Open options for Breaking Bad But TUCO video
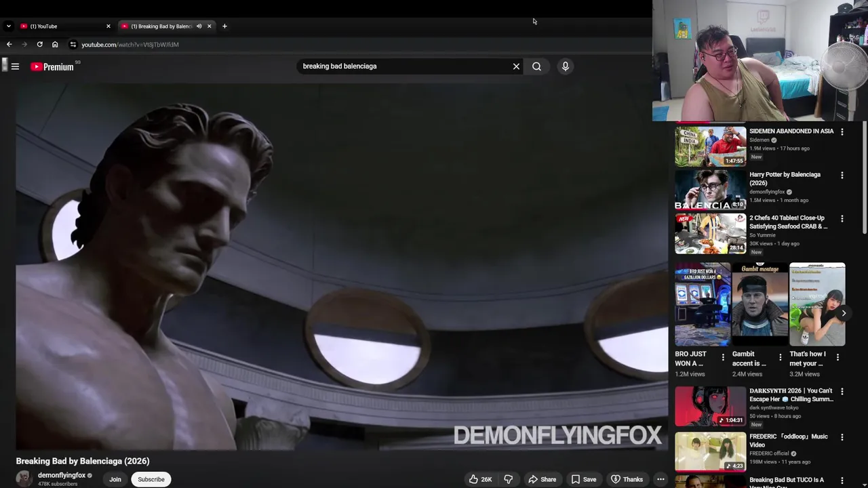 842,481
